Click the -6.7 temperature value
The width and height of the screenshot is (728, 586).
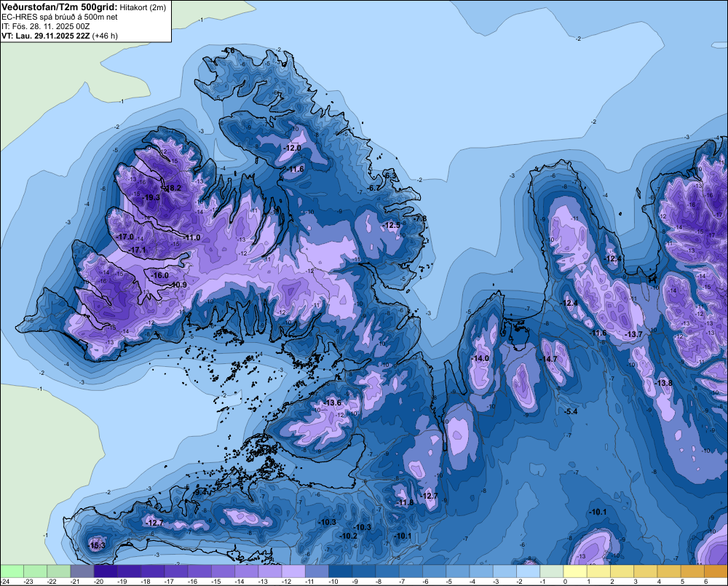click(x=374, y=188)
